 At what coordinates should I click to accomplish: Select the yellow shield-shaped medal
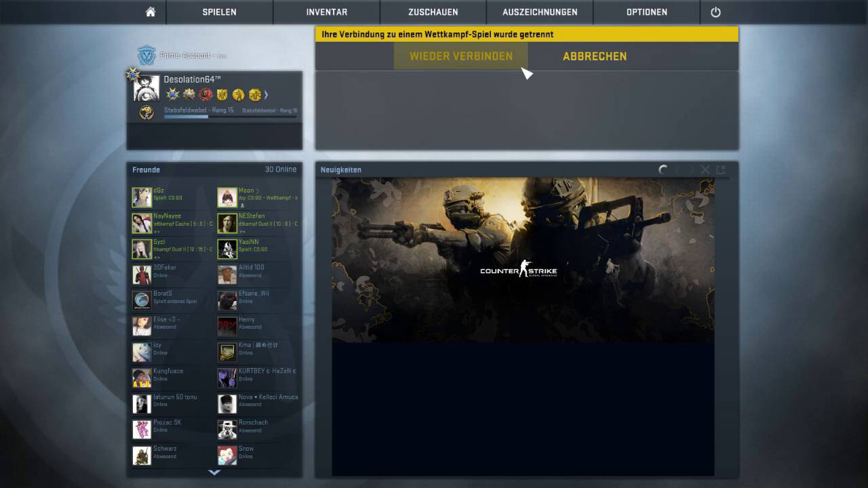pos(222,94)
